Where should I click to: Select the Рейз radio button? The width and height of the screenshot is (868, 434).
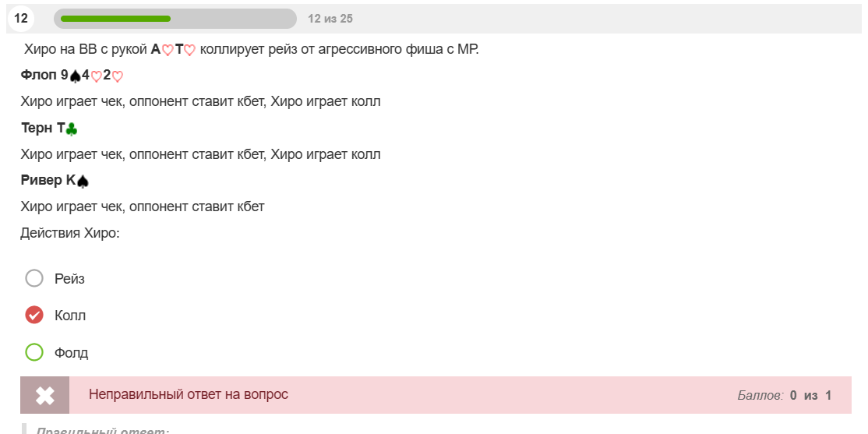coord(34,278)
